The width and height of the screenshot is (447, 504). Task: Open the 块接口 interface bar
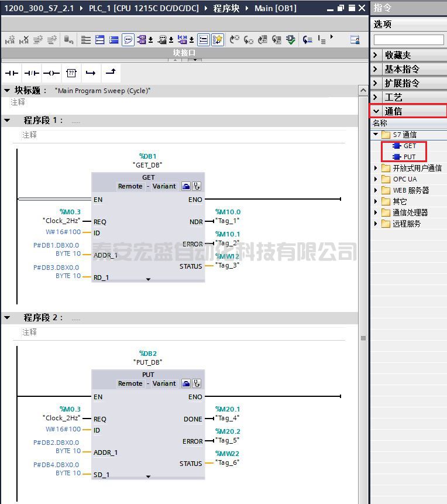(184, 53)
